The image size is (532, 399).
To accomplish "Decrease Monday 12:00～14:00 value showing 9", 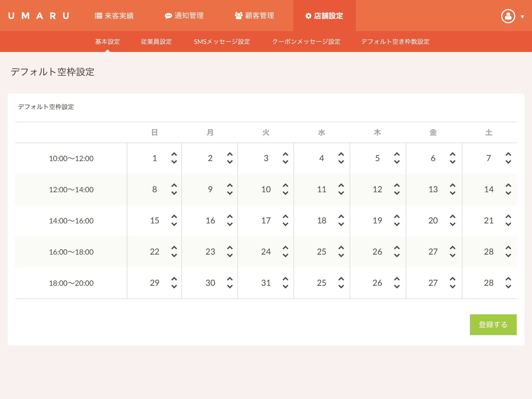I will coord(230,193).
